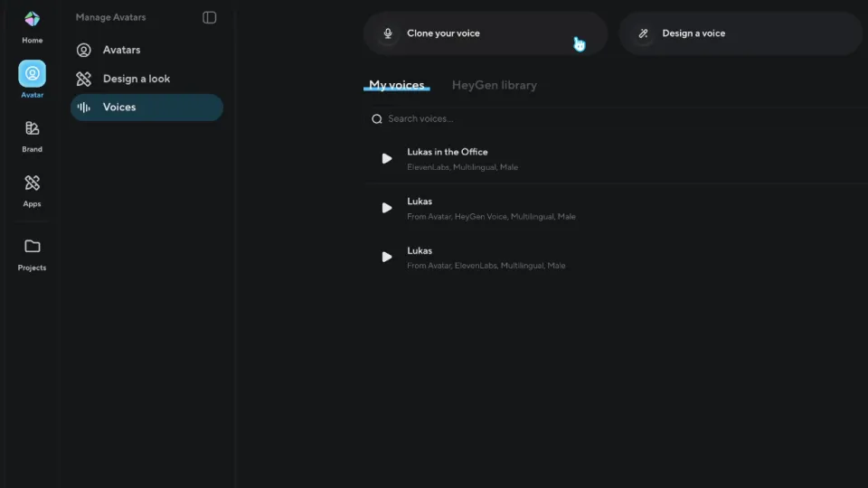The height and width of the screenshot is (488, 868).
Task: Focus the Search voices field
Action: (x=615, y=119)
